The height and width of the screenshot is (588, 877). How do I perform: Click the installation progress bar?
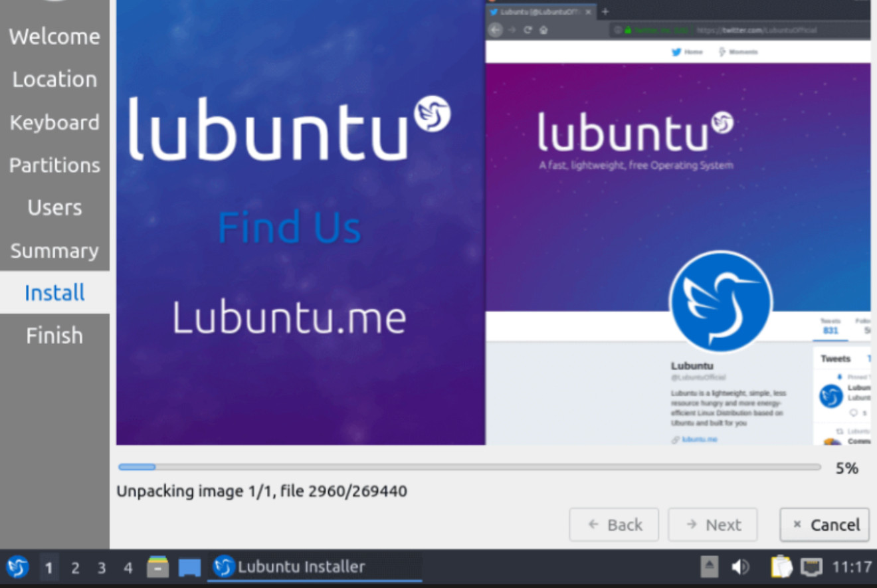tap(469, 467)
